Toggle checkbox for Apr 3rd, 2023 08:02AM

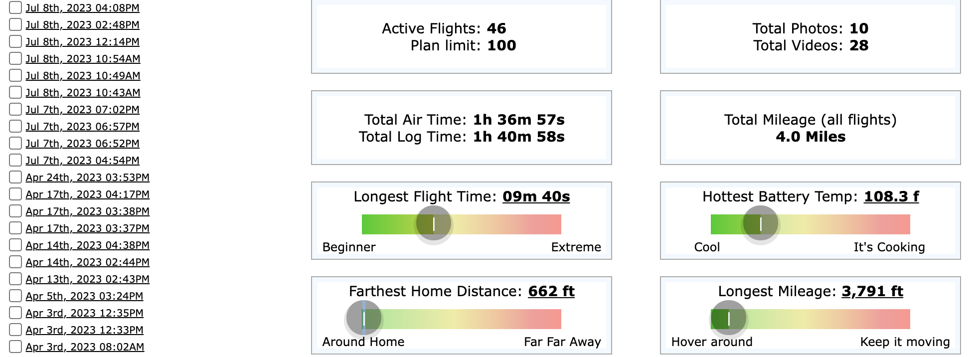15,347
